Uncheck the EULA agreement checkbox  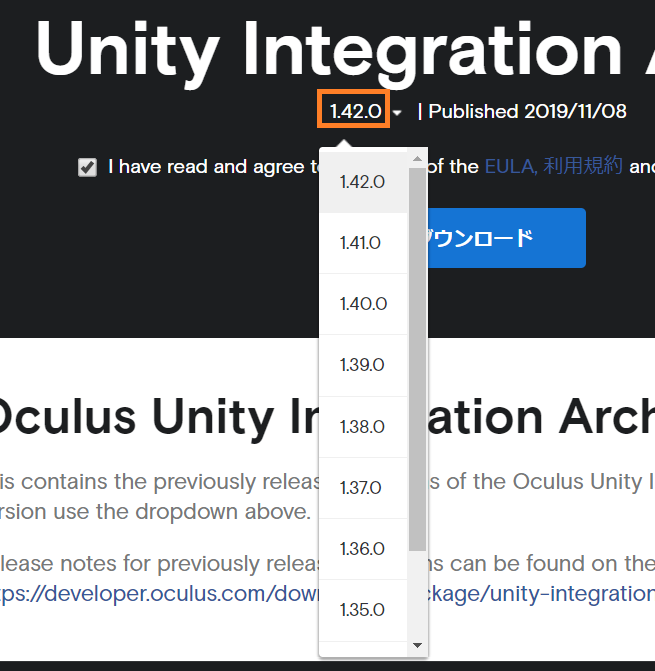[87, 167]
